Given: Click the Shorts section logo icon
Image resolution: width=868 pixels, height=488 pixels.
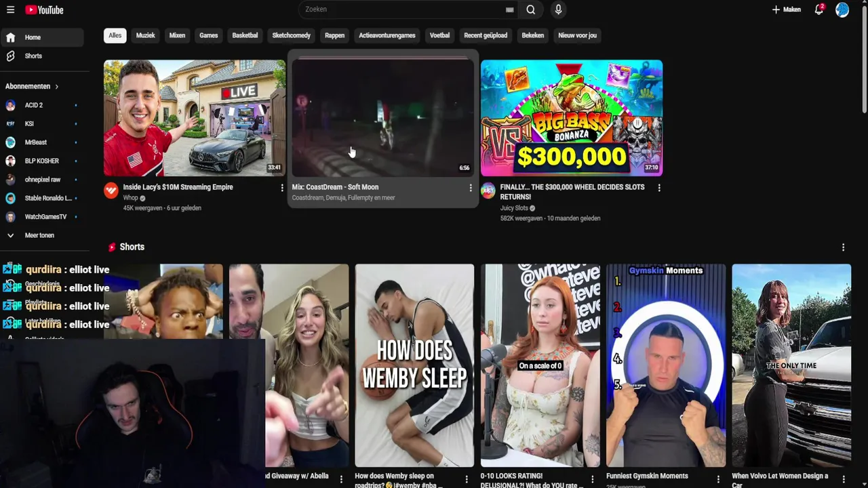Looking at the screenshot, I should click(x=112, y=247).
